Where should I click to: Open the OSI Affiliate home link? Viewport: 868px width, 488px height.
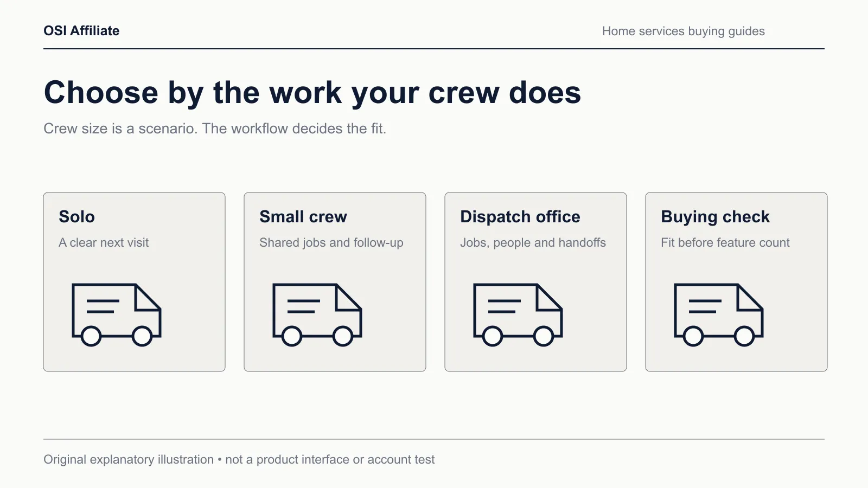coord(81,31)
